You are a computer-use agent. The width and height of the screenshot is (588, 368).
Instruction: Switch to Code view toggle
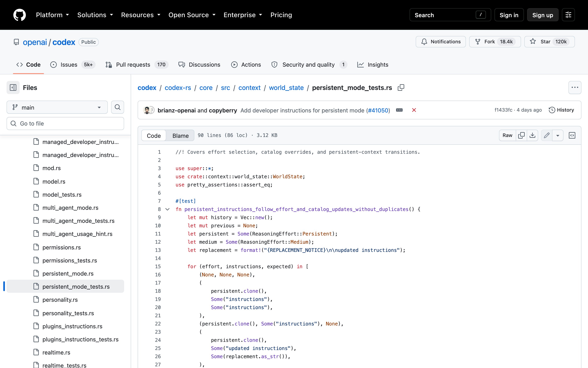point(154,136)
